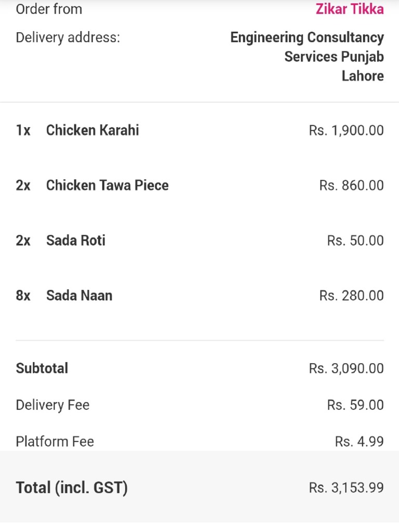Select the Chicken Karahi item
399x532 pixels.
pyautogui.click(x=92, y=130)
